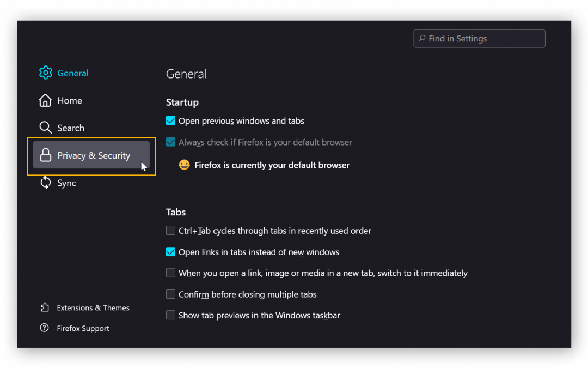This screenshot has height=368, width=588.
Task: Click the Privacy & Security padlock icon
Action: pos(46,155)
